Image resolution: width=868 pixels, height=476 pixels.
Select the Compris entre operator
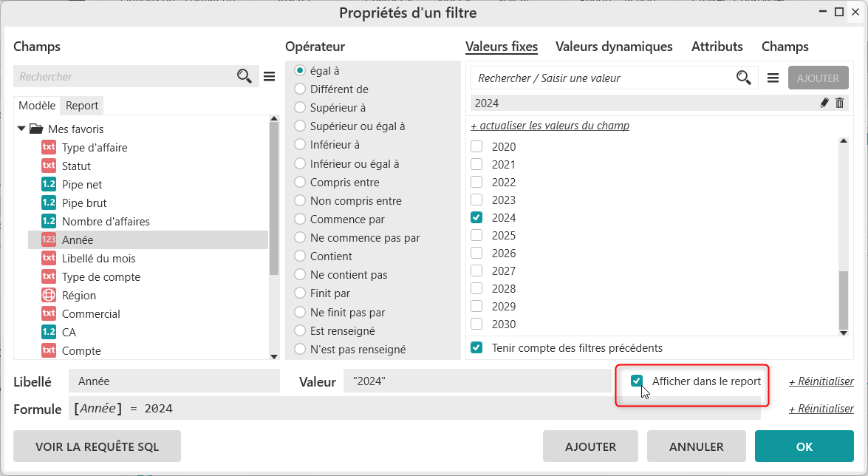[300, 182]
